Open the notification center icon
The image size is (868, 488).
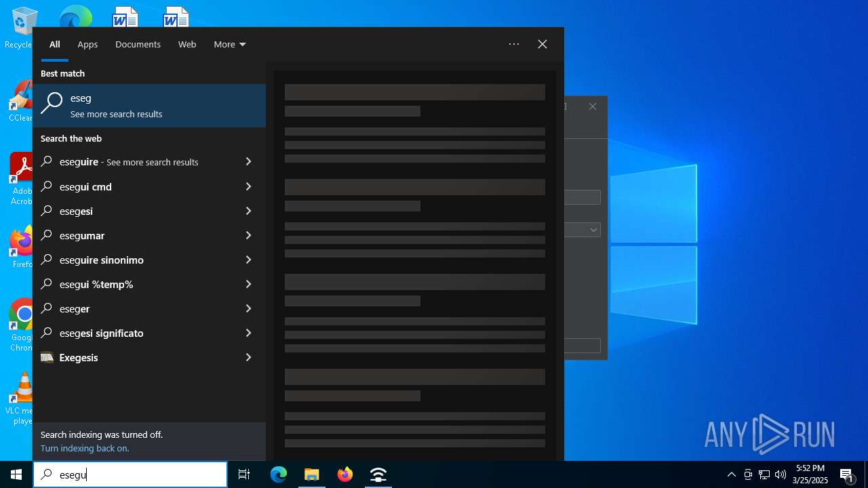[x=846, y=474]
